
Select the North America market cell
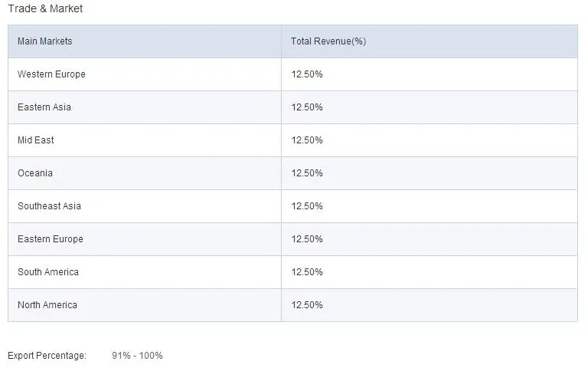point(47,305)
